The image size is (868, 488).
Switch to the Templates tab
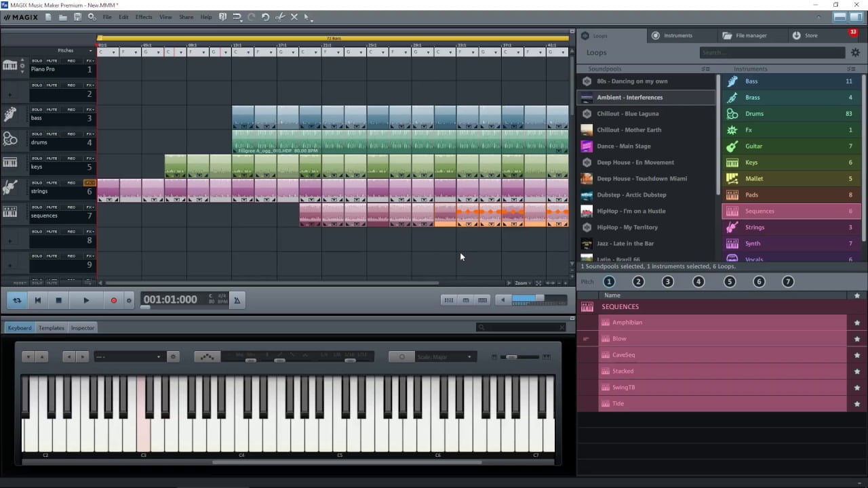[51, 328]
